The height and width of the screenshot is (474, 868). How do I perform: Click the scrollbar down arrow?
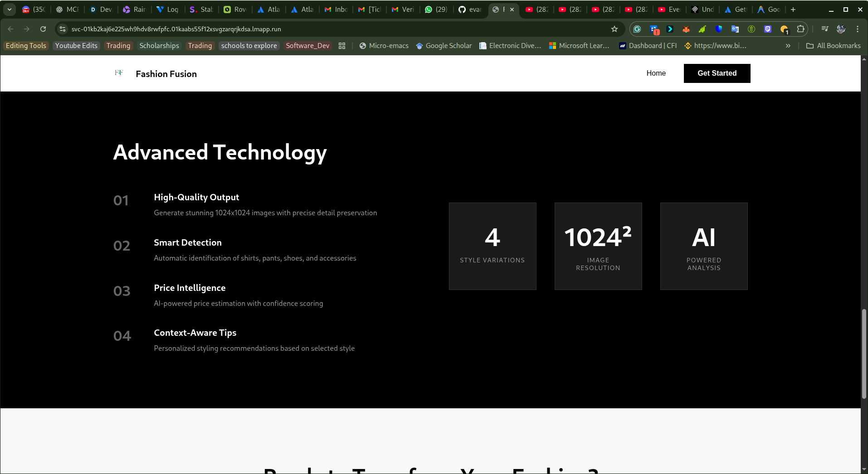coord(864,469)
